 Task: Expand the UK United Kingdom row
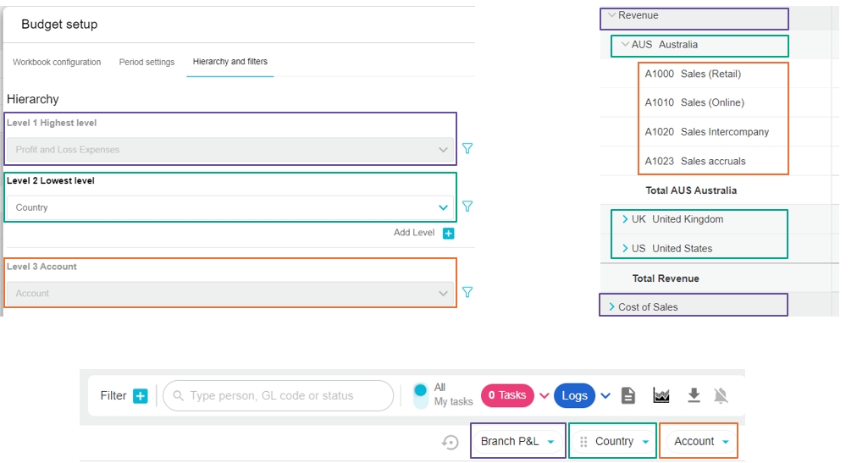[625, 219]
